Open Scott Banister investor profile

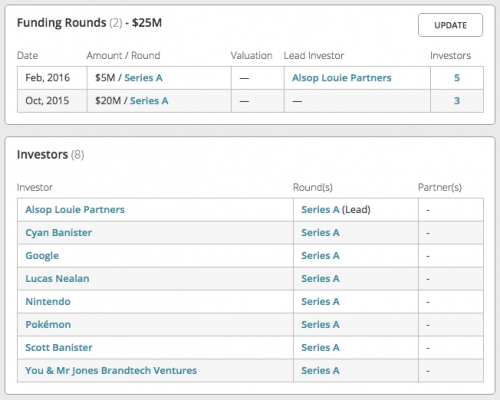coord(59,348)
